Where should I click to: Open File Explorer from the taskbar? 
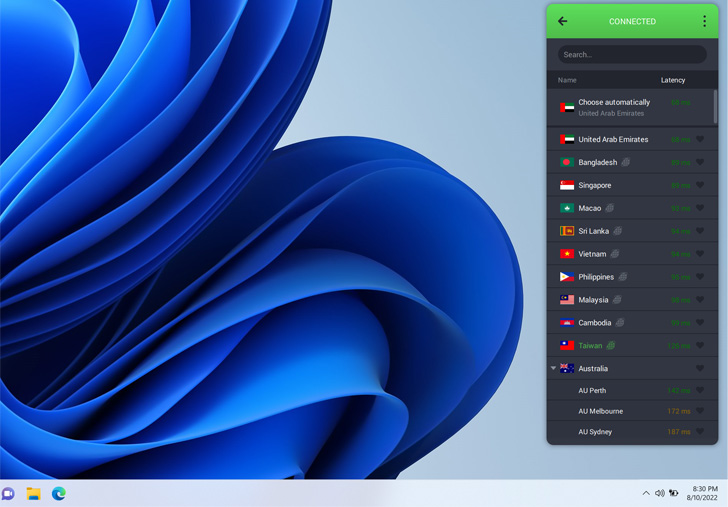pyautogui.click(x=33, y=493)
